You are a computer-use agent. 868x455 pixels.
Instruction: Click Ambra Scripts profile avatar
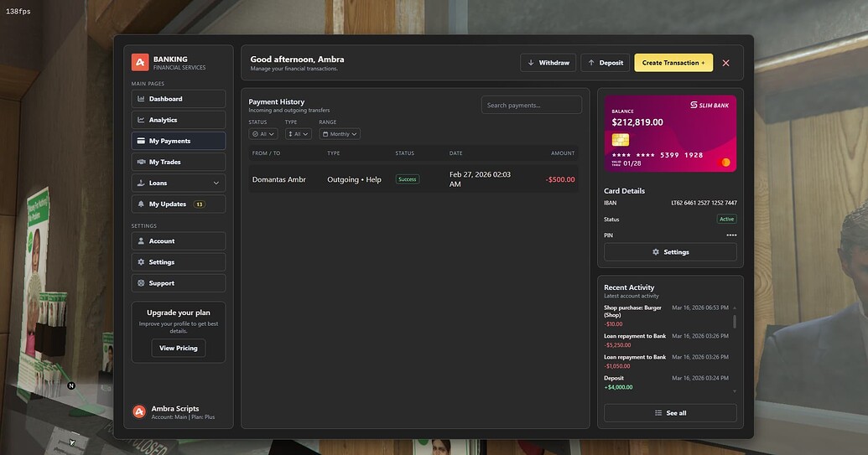pos(139,412)
